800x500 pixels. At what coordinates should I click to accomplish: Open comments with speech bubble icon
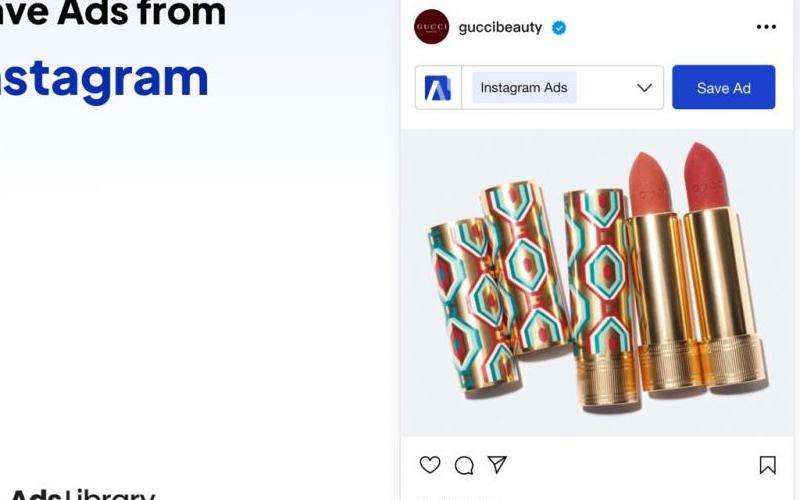point(464,465)
